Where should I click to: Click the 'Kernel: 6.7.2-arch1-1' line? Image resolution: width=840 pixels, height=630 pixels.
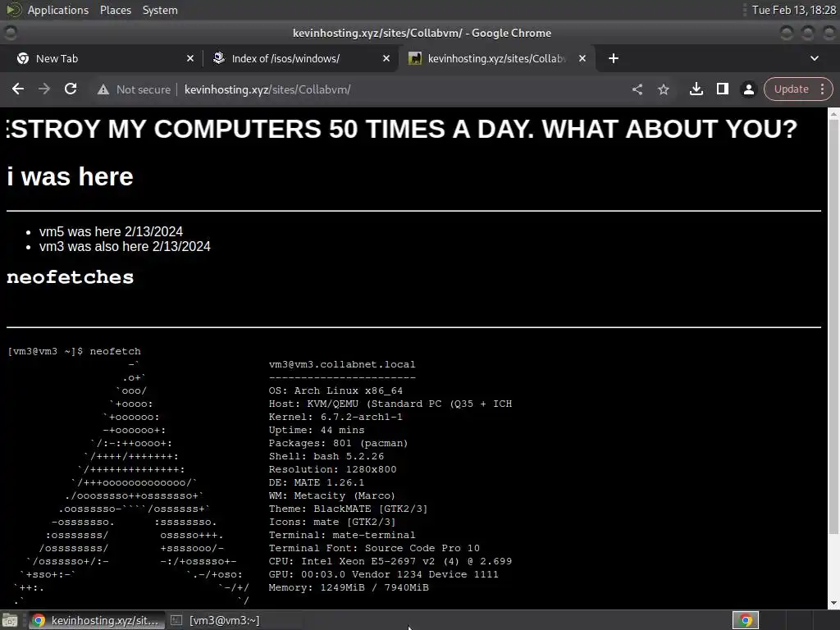(x=336, y=417)
